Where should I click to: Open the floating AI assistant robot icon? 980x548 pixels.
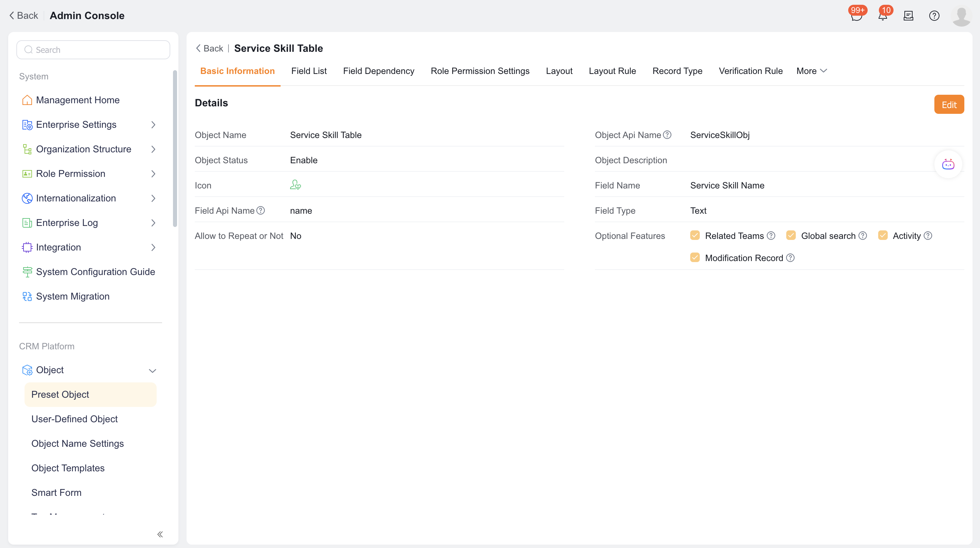click(948, 165)
